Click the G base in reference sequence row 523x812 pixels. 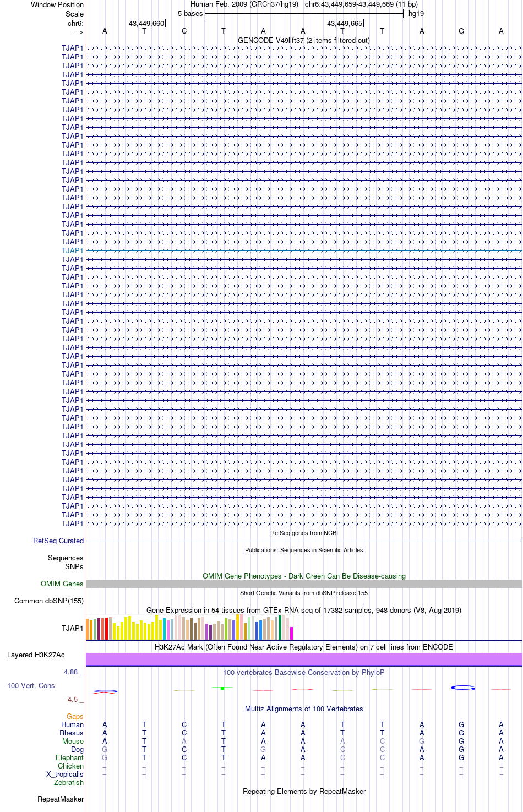[x=461, y=31]
